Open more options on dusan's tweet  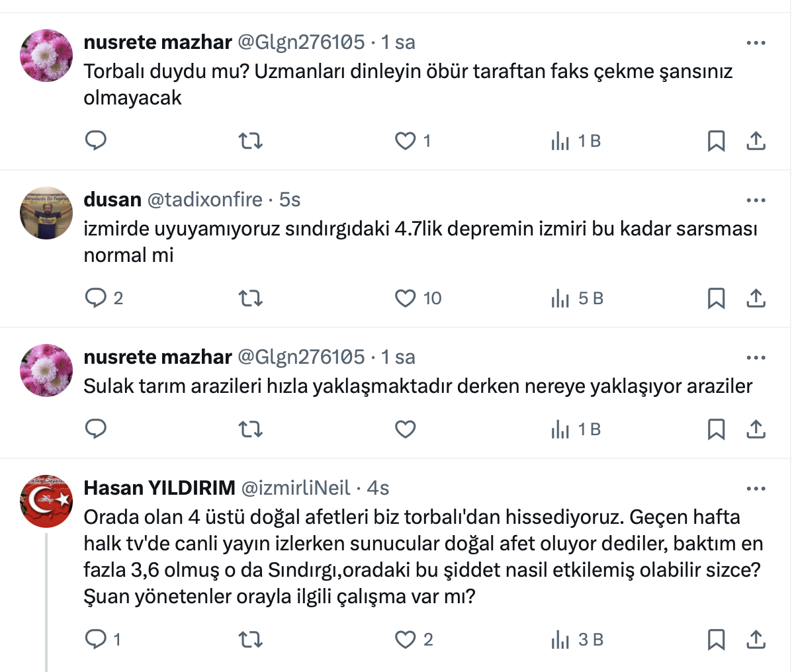pos(756,200)
